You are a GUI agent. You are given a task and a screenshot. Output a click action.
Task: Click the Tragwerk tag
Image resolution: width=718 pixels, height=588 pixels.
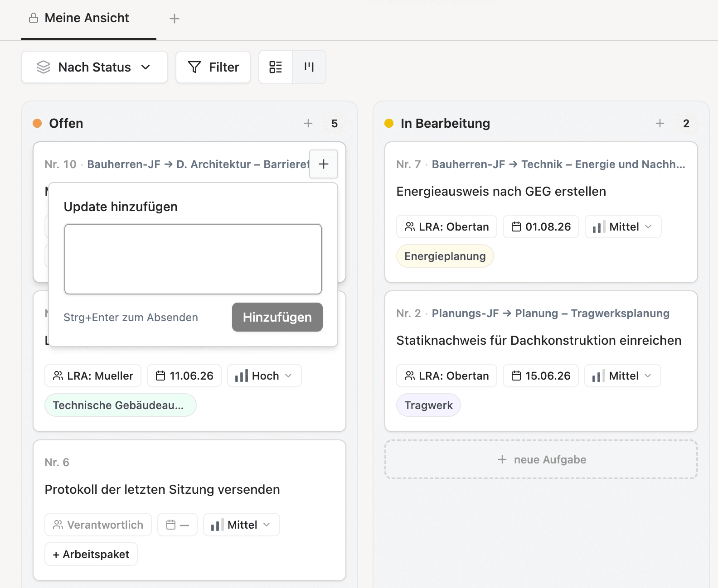[x=428, y=405]
